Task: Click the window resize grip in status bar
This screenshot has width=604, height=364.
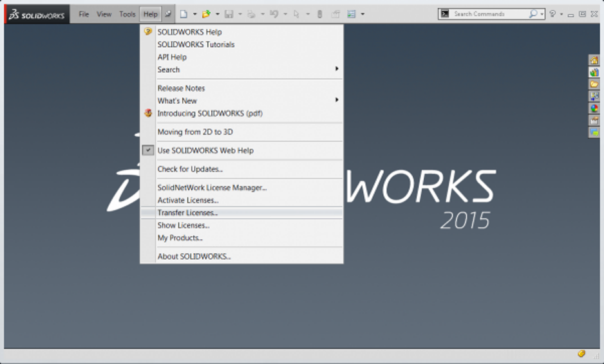Action: [x=596, y=356]
